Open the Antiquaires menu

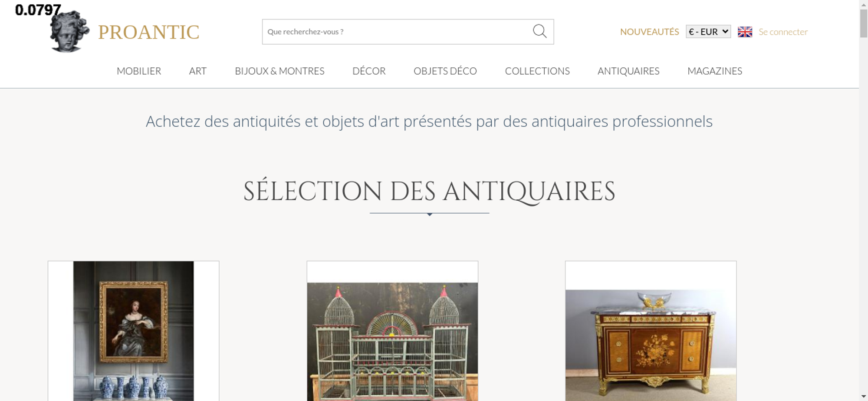(x=628, y=71)
